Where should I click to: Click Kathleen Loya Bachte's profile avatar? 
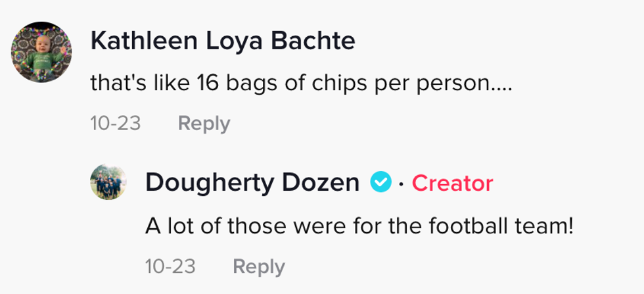pyautogui.click(x=42, y=52)
